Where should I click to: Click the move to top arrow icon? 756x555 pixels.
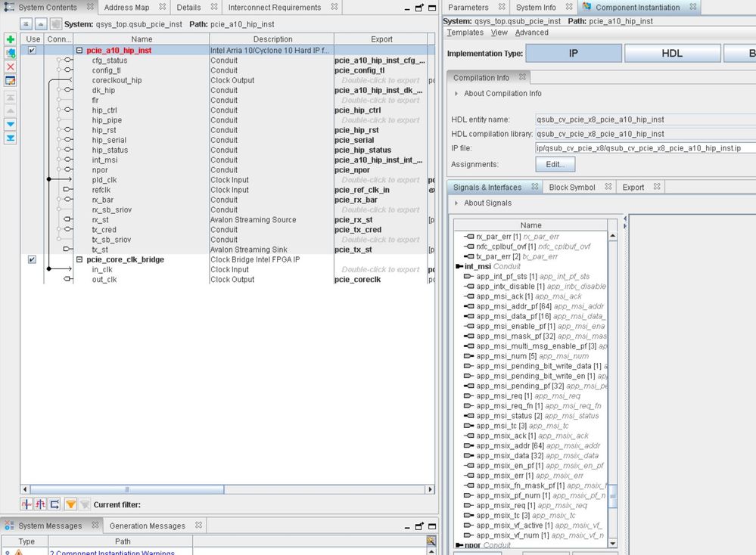[x=10, y=98]
